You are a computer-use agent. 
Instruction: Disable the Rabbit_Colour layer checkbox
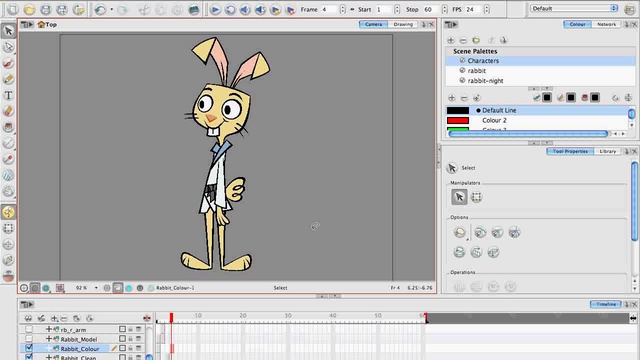(x=29, y=348)
